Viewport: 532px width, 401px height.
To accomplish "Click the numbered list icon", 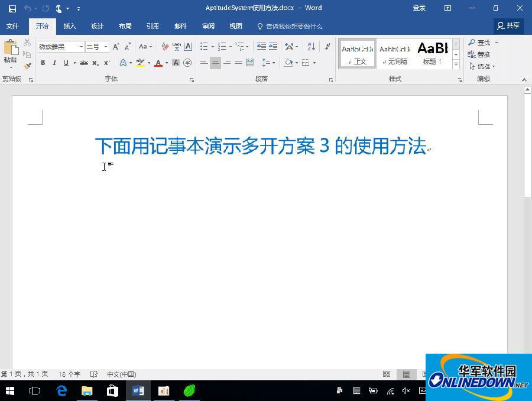I will (222, 47).
